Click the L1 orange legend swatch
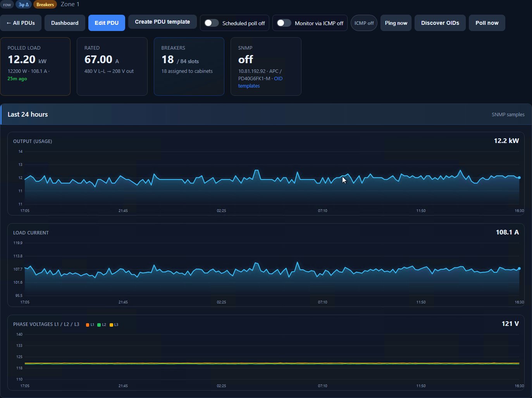This screenshot has height=398, width=532. pos(88,325)
